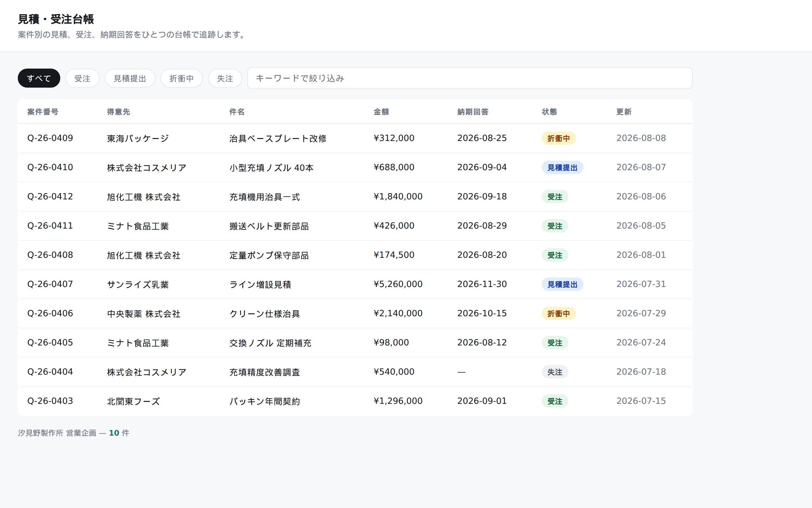This screenshot has width=812, height=508.
Task: Click delivery date 2026-10-15
Action: [x=482, y=313]
